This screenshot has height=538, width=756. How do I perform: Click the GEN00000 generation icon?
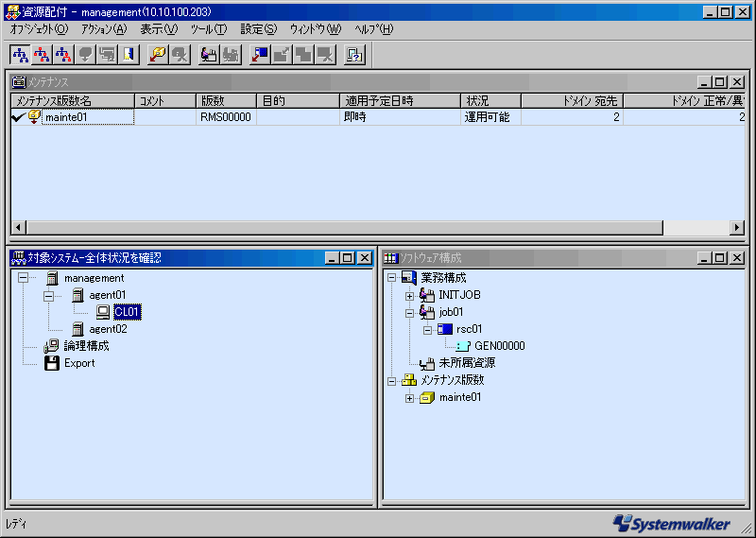pos(462,346)
